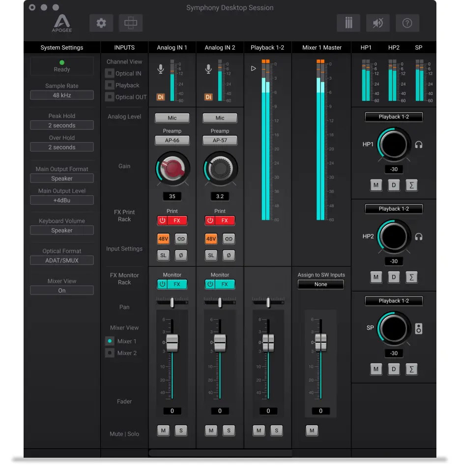
Task: Open the AP-66 preamp selector dropdown
Action: (172, 140)
